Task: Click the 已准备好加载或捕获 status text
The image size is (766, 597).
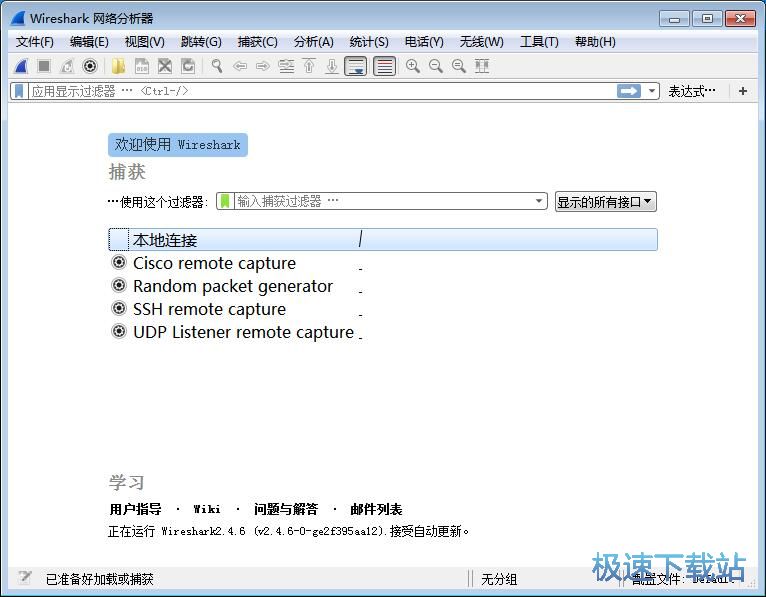Action: pyautogui.click(x=100, y=579)
